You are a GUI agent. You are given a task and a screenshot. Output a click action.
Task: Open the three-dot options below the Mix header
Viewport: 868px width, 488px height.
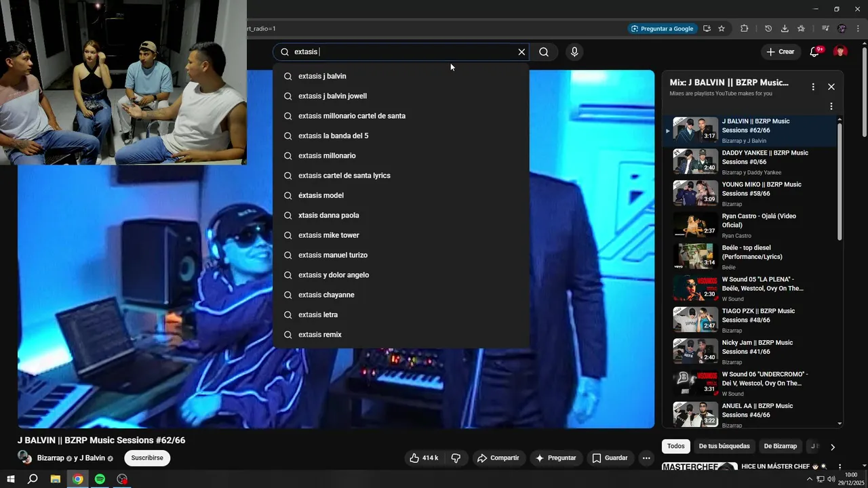pos(831,106)
